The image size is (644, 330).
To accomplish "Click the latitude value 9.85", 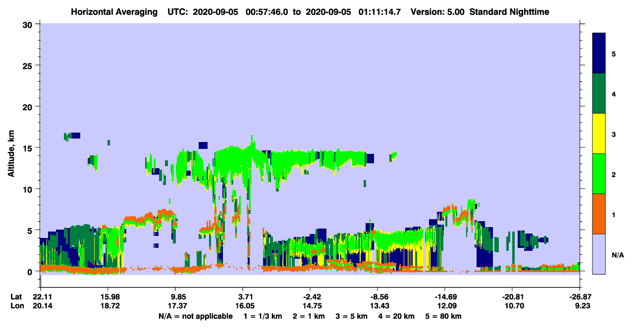I will click(178, 297).
